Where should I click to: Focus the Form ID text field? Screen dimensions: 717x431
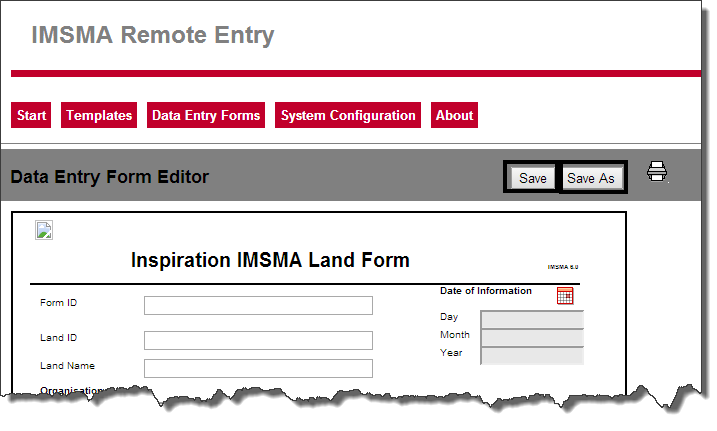tap(258, 305)
